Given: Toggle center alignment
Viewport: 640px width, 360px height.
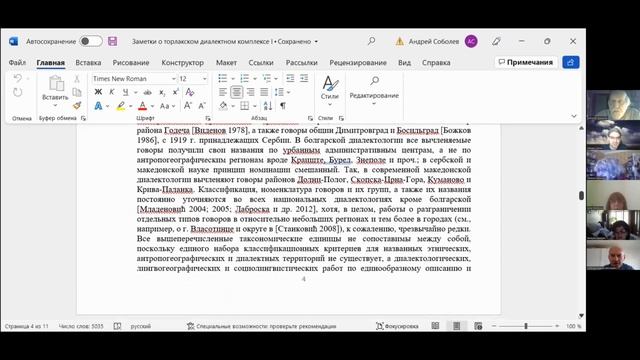Looking at the screenshot, I should tap(237, 92).
